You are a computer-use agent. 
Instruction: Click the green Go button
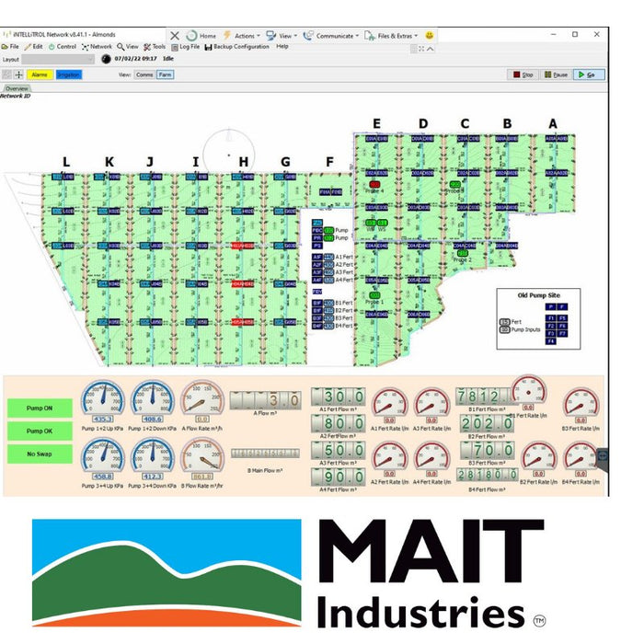pos(589,75)
